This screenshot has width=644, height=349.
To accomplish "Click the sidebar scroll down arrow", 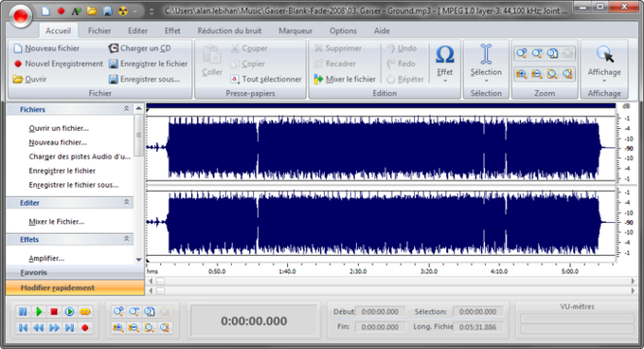I will point(139,260).
